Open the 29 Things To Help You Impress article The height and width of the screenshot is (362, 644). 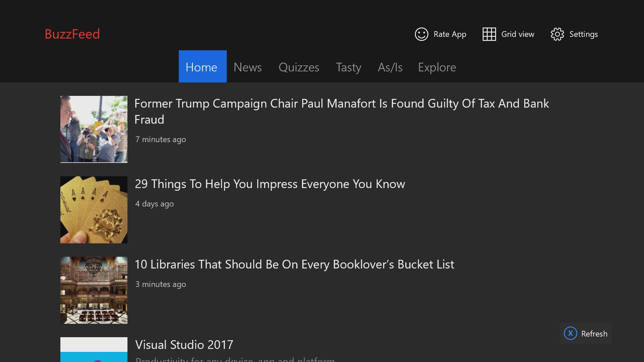pos(270,184)
